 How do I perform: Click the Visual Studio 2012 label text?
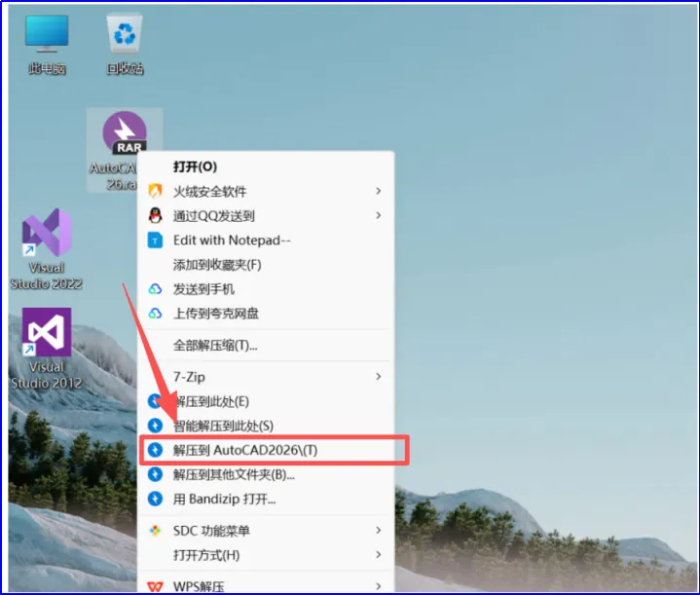coord(47,375)
